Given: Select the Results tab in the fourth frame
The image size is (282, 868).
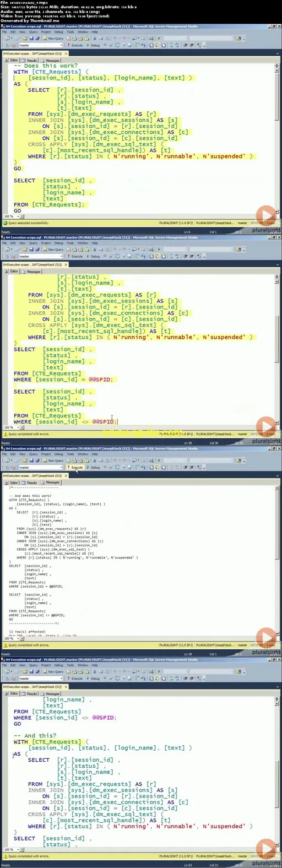Looking at the screenshot, I should (x=30, y=693).
